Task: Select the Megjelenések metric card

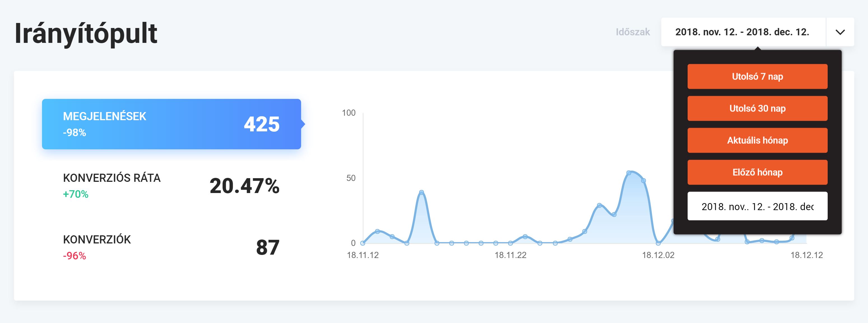Action: click(171, 124)
